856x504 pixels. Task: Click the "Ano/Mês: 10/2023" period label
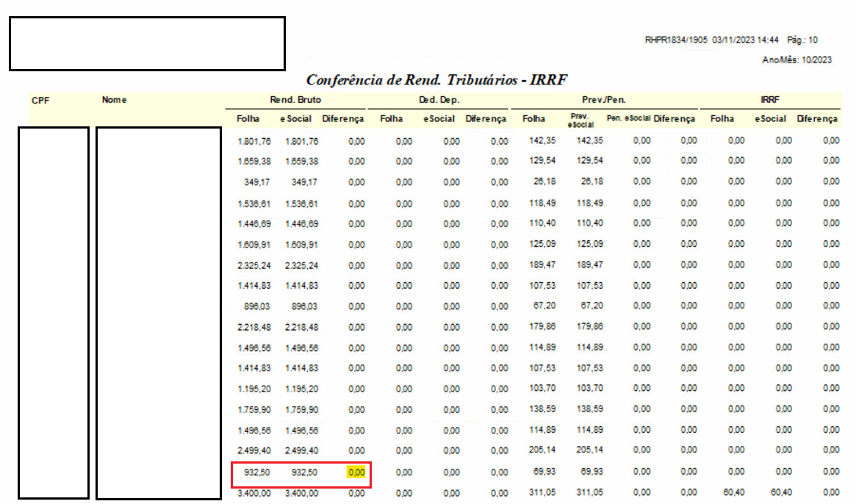pyautogui.click(x=796, y=60)
